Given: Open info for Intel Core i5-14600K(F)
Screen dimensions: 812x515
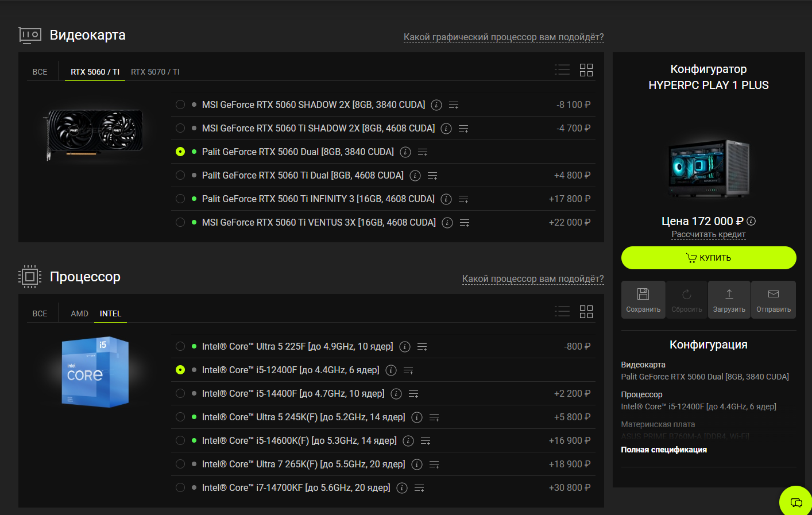Looking at the screenshot, I should pos(408,441).
